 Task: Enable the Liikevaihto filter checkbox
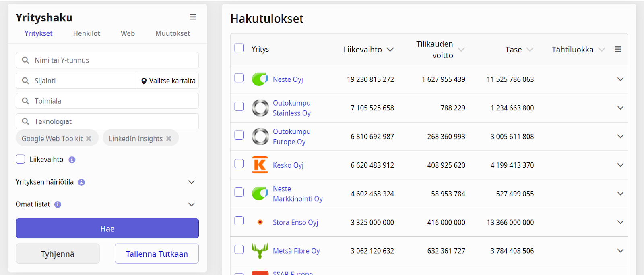pyautogui.click(x=21, y=159)
